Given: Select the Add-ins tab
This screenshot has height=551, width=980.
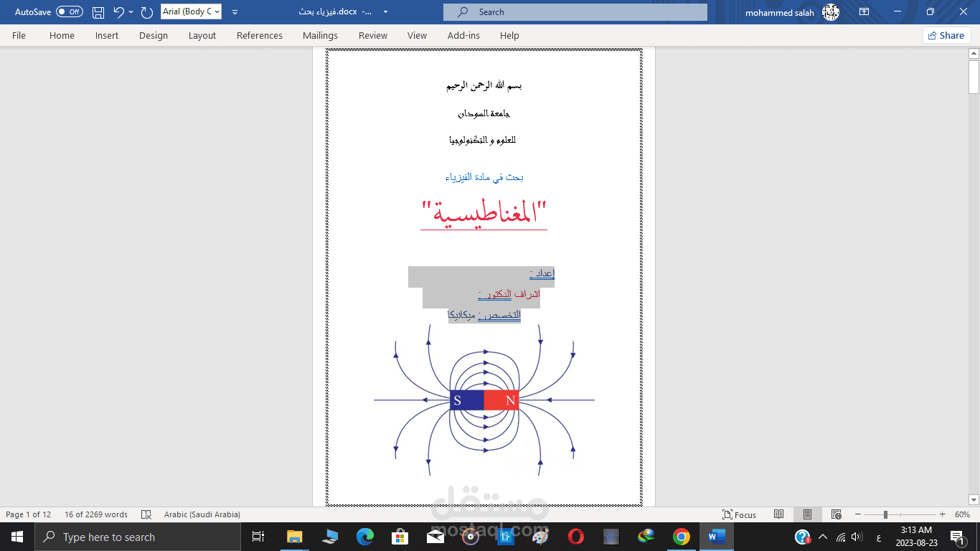Looking at the screenshot, I should click(x=463, y=35).
